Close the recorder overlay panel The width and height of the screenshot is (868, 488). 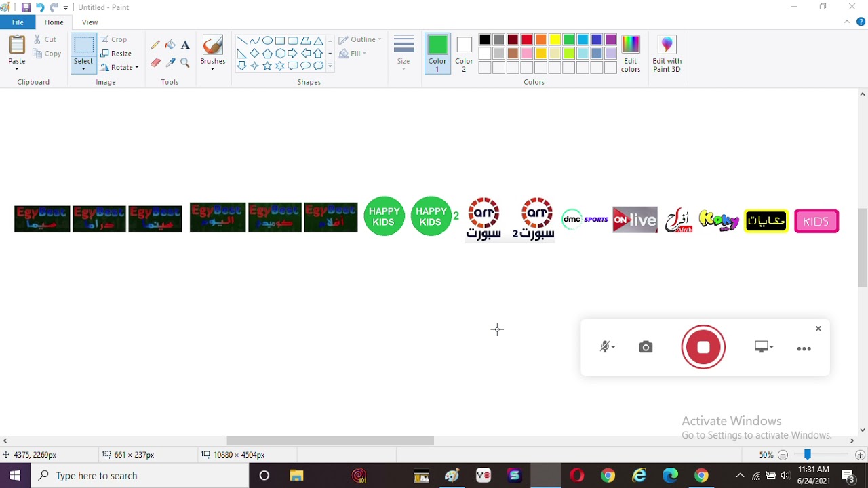tap(818, 329)
